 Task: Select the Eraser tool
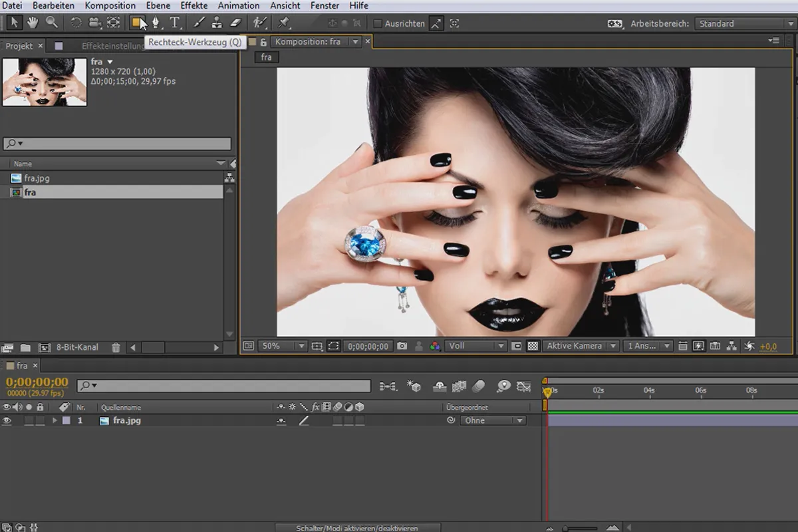(x=235, y=23)
